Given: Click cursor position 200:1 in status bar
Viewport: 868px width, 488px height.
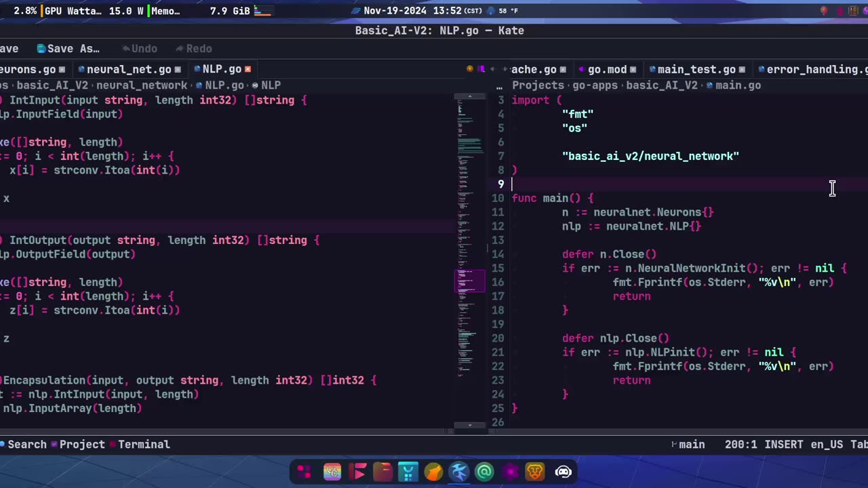Looking at the screenshot, I should (741, 445).
